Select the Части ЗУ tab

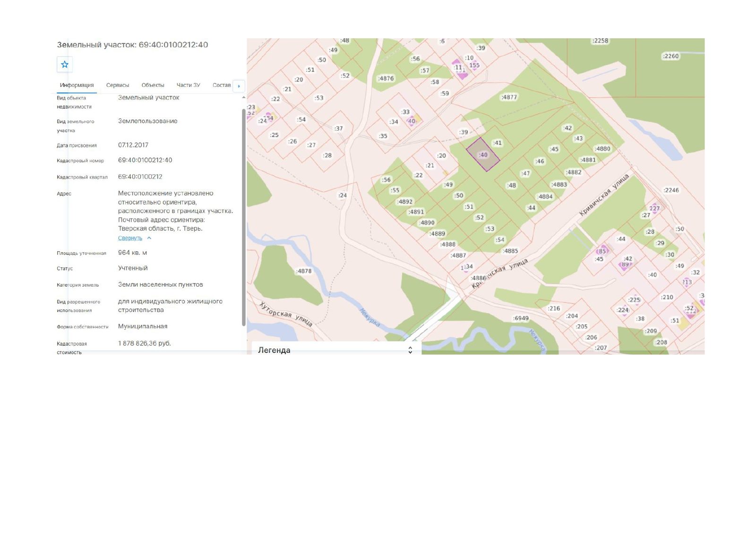[188, 85]
